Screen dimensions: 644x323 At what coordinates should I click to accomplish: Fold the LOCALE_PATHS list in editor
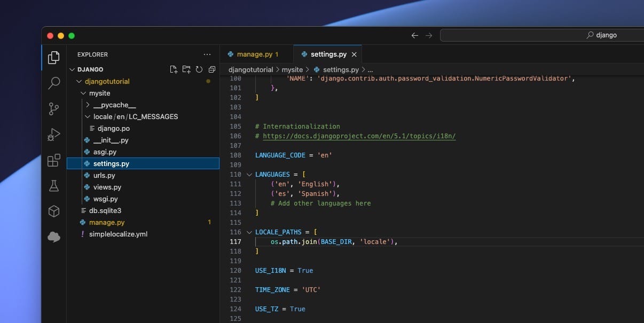pos(249,232)
